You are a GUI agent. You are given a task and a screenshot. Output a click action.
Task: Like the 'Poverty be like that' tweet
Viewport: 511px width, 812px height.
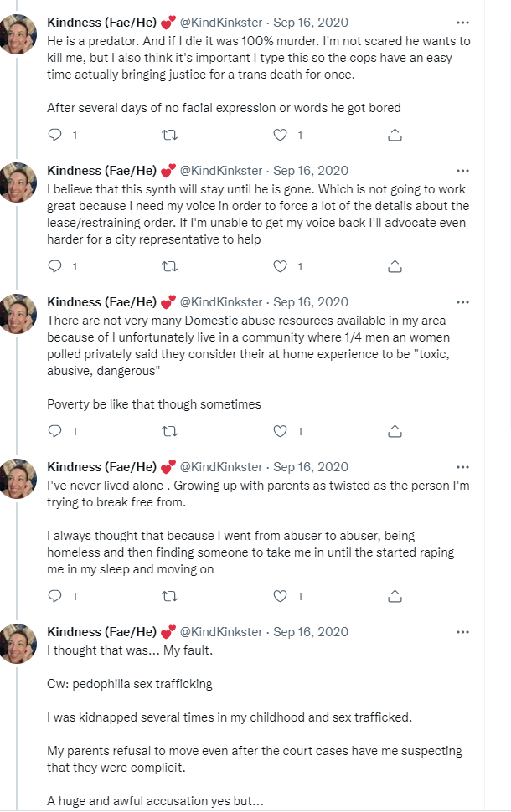pos(281,431)
